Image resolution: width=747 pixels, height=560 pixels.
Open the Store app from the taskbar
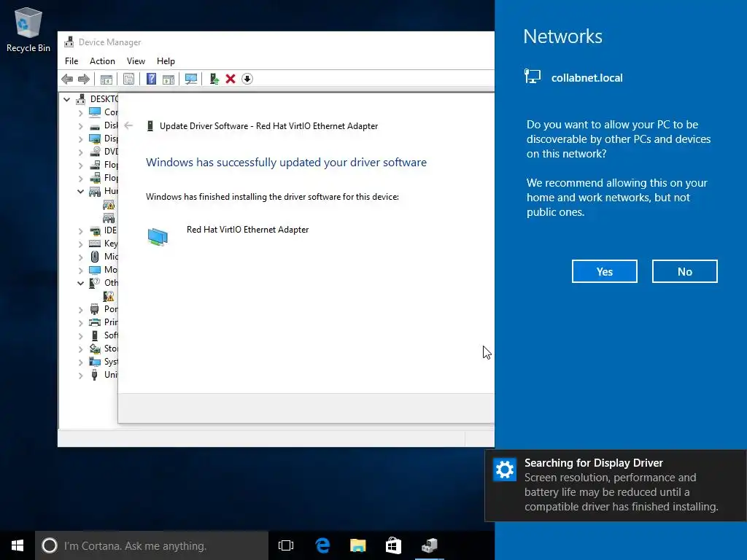click(x=393, y=545)
